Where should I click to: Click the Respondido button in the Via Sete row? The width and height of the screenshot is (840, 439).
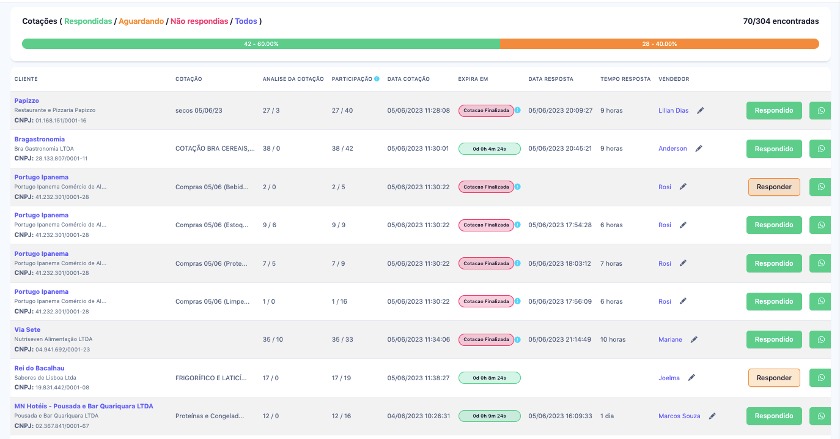click(773, 340)
